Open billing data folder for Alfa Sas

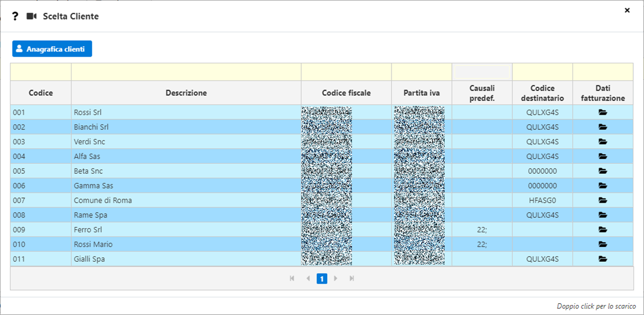click(x=603, y=157)
